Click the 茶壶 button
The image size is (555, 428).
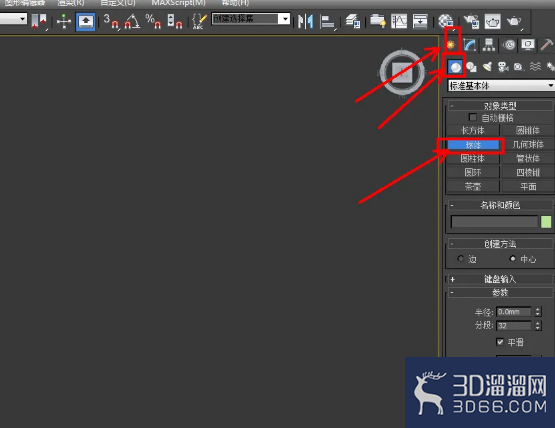tap(473, 186)
